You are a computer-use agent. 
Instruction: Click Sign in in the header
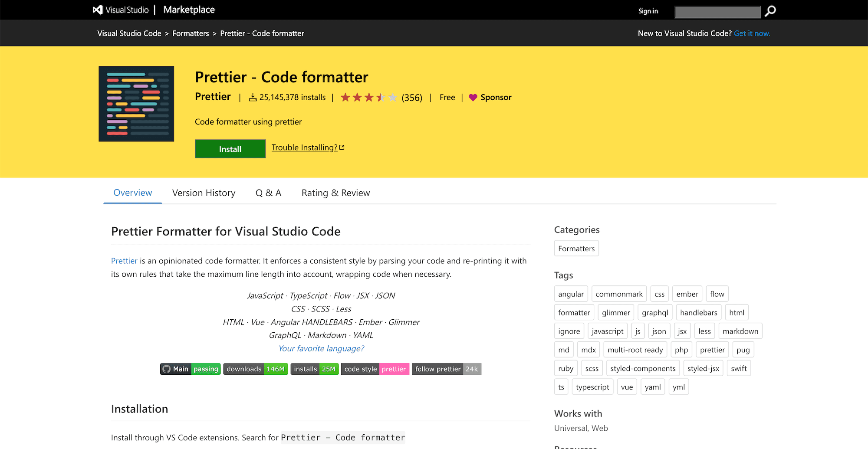pos(648,11)
